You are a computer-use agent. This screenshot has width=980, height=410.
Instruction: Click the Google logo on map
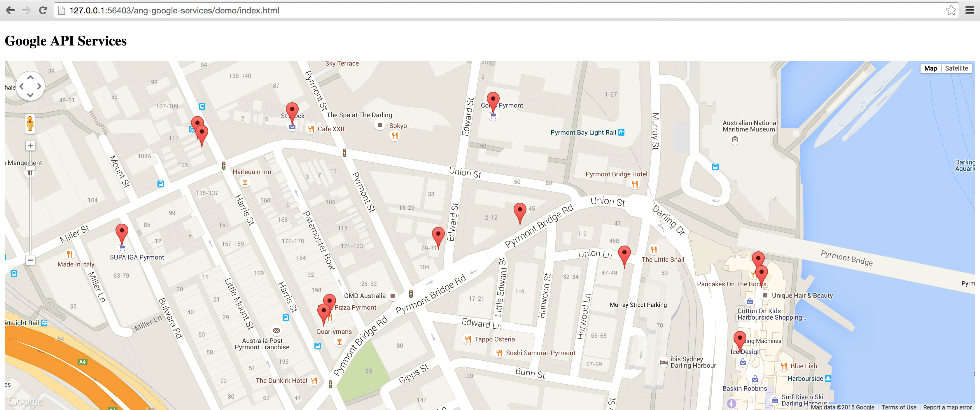pos(25,401)
